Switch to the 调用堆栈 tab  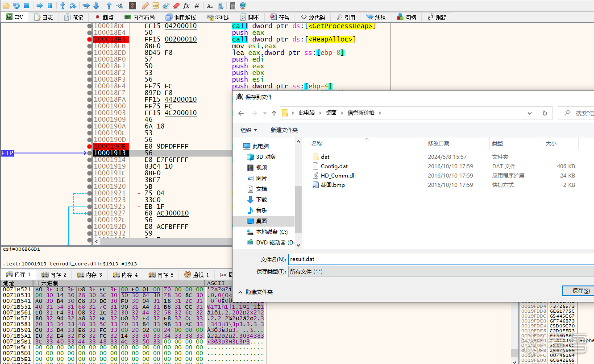pos(181,17)
